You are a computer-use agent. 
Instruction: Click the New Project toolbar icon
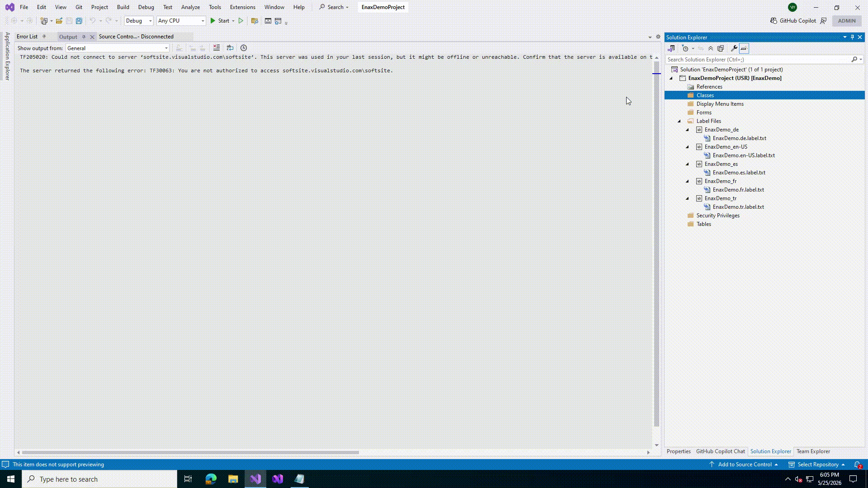(44, 21)
